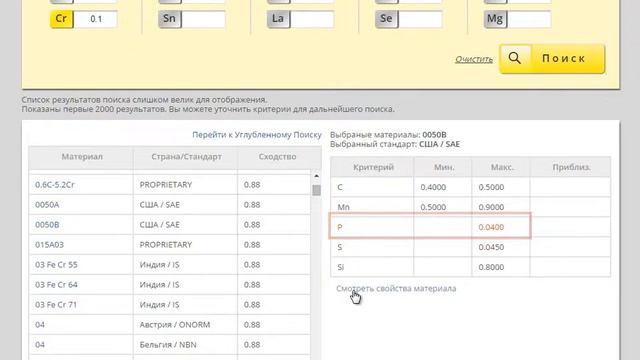640x360 pixels.
Task: Click the results list scroll up arrow
Action: [x=316, y=176]
